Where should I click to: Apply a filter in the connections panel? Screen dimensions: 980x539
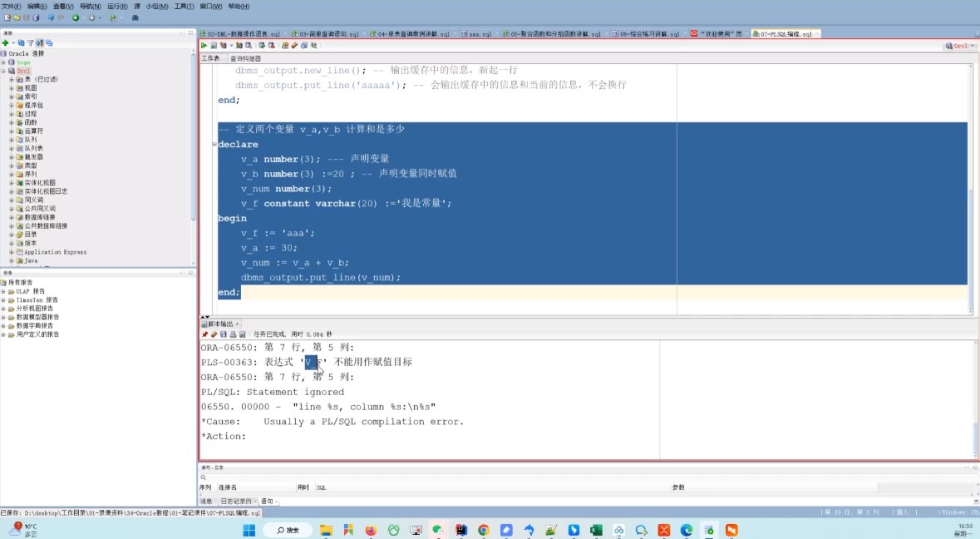[x=30, y=42]
